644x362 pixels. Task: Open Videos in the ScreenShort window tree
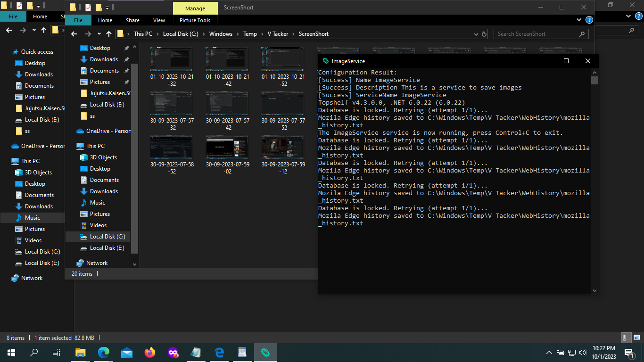tap(98, 225)
